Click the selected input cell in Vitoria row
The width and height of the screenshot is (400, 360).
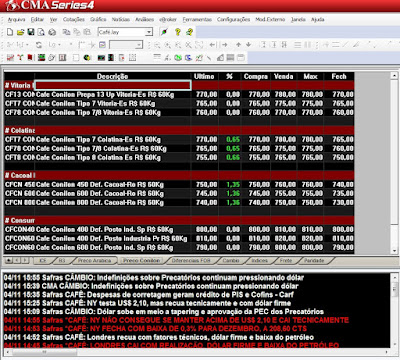click(x=113, y=85)
